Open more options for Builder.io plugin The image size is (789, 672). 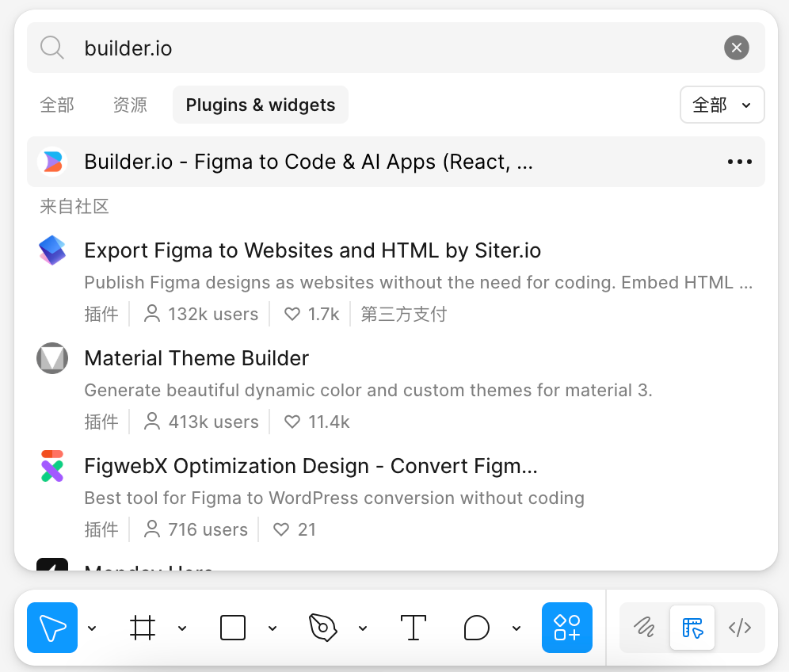740,162
